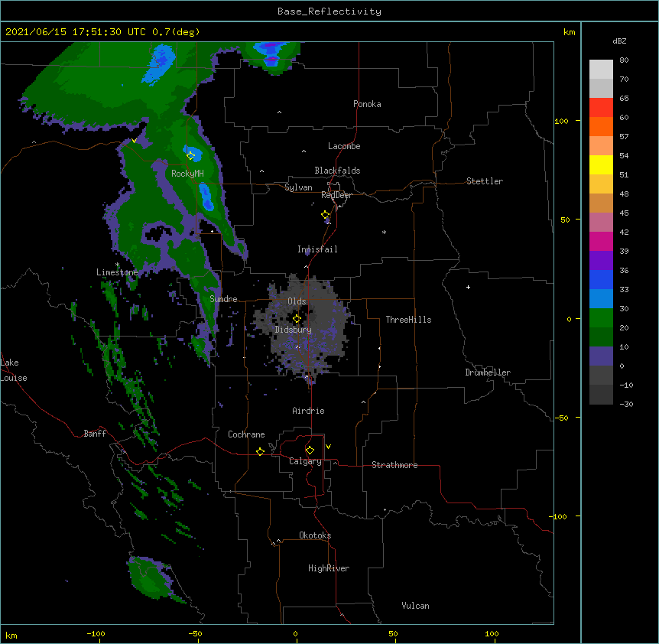Click the Limestone label

point(117,272)
